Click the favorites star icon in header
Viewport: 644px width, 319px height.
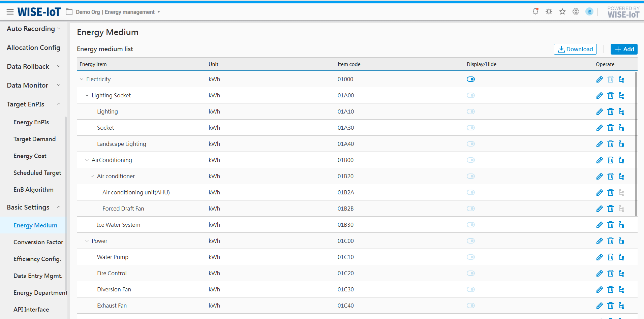pyautogui.click(x=562, y=12)
